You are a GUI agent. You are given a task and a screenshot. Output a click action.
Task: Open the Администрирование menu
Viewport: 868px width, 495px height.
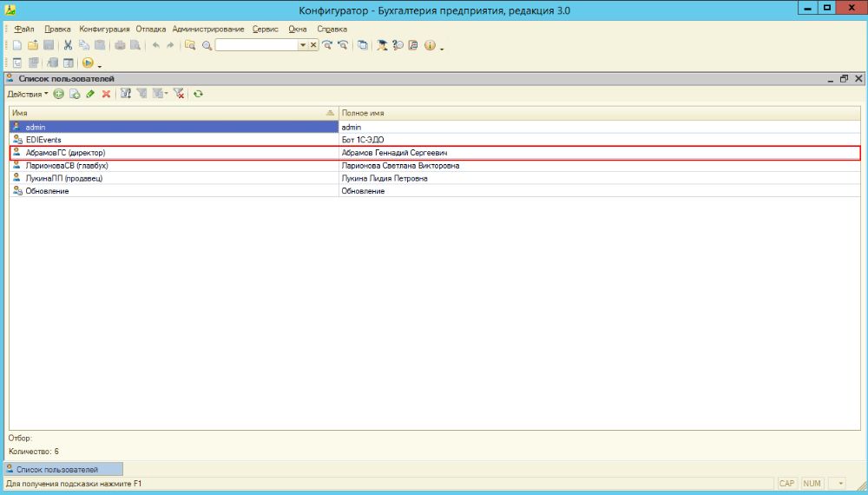point(208,29)
